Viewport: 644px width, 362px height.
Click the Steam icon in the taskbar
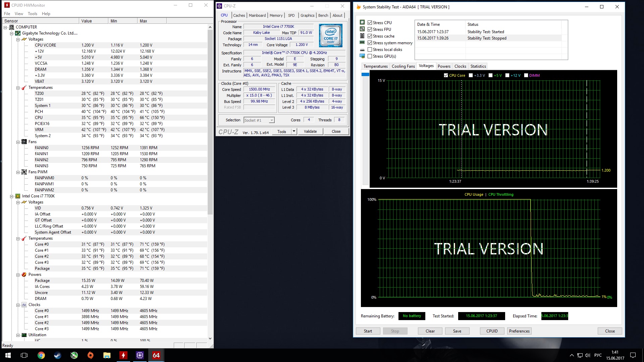click(58, 355)
